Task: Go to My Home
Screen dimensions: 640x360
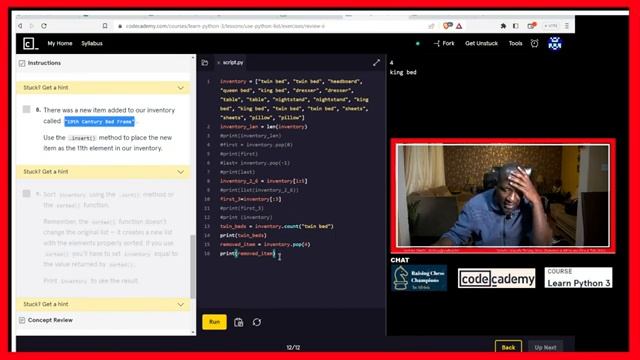Action: point(60,43)
